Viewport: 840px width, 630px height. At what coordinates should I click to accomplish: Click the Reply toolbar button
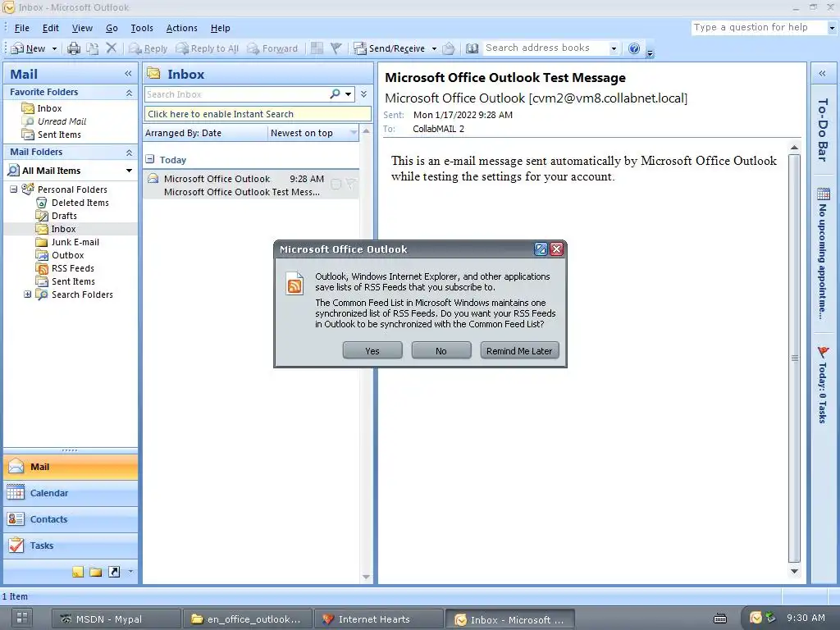pos(148,48)
